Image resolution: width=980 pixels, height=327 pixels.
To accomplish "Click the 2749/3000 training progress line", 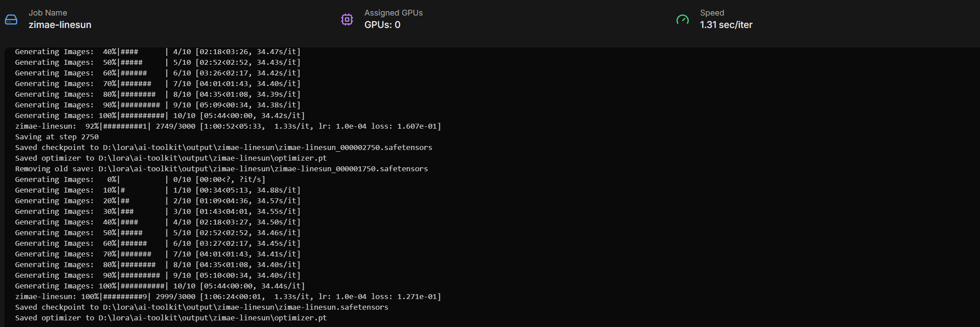I will (x=228, y=126).
